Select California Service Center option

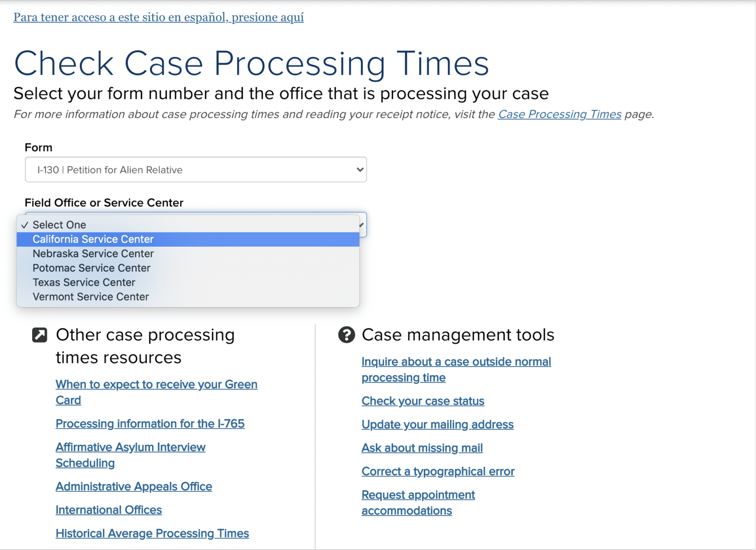coord(188,239)
